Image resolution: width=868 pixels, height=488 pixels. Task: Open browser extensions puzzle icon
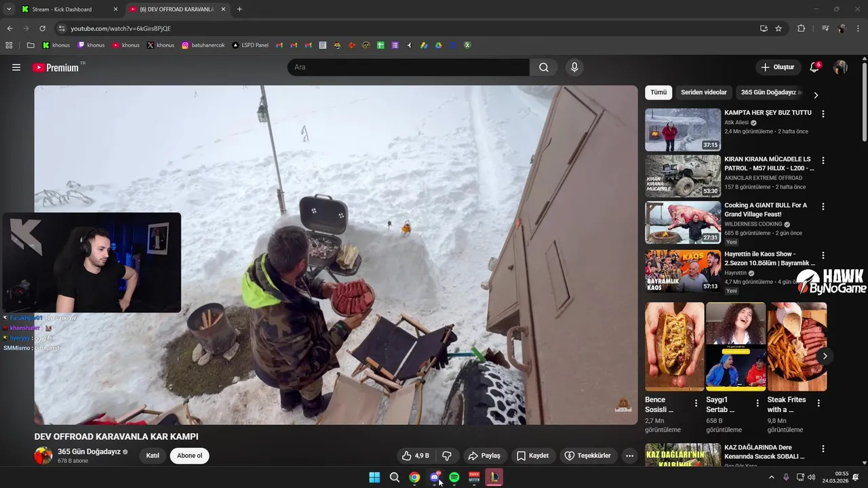801,28
